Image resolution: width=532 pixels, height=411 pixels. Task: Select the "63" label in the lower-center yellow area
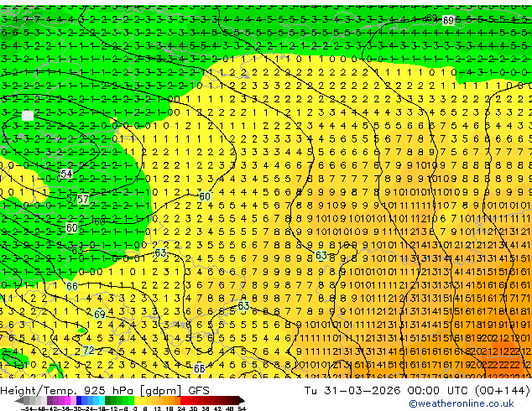point(243,306)
